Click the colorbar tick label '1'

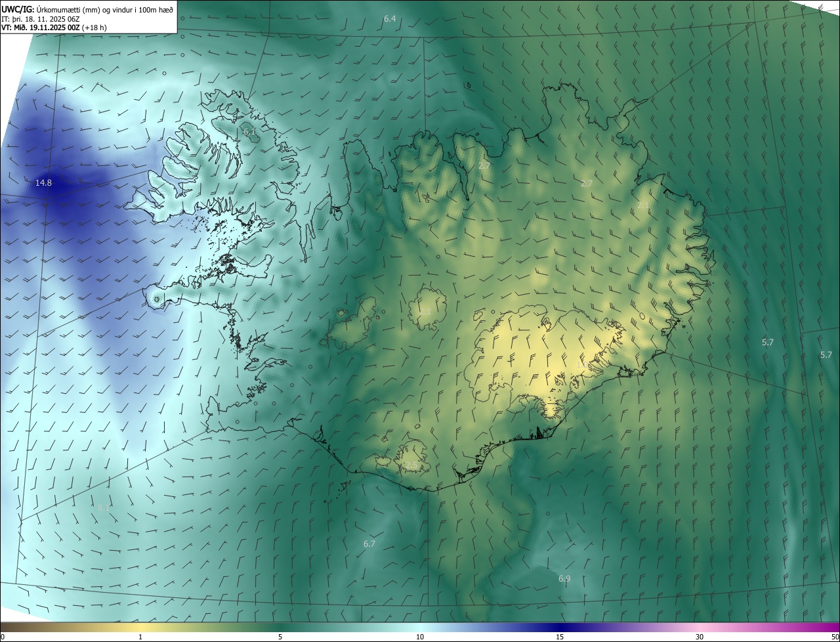140,637
